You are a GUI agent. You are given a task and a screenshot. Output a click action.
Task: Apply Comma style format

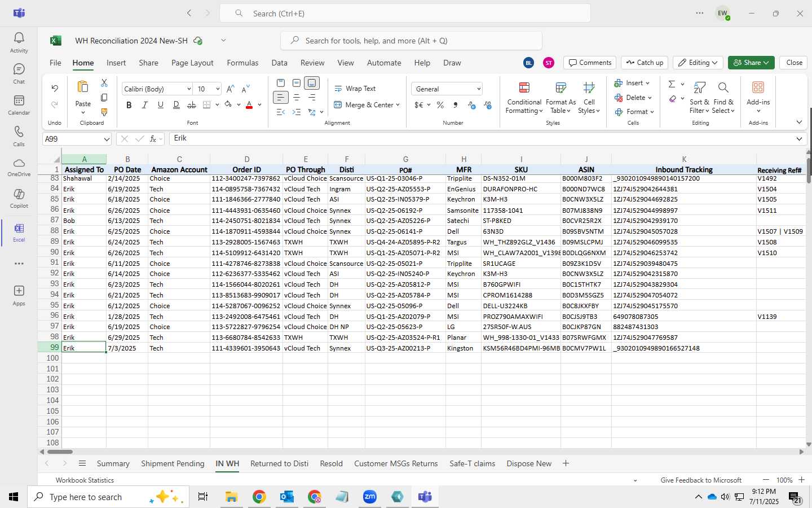coord(455,105)
